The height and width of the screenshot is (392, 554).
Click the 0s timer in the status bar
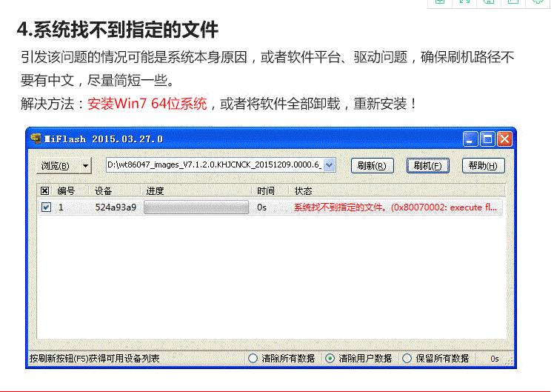click(494, 359)
